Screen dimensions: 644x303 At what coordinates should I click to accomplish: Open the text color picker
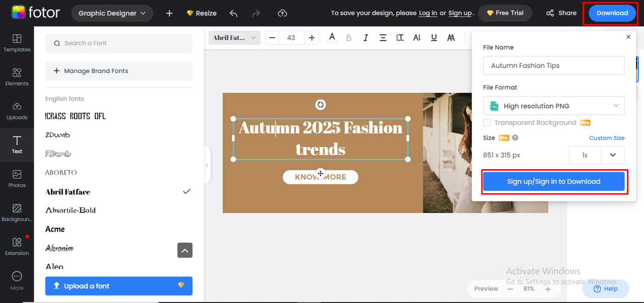tap(332, 38)
